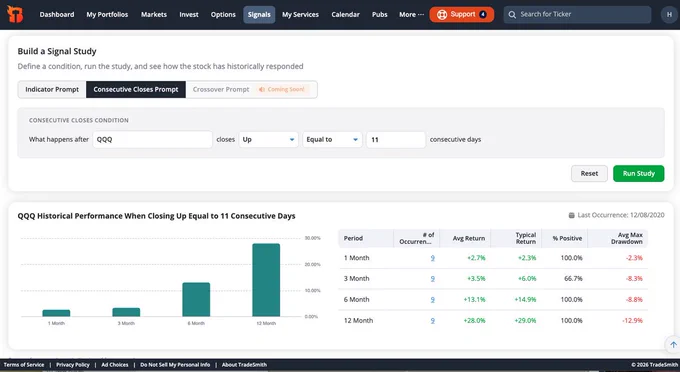Image resolution: width=680 pixels, height=372 pixels.
Task: Select the Consecutive Closes Prompt tab
Action: click(136, 89)
